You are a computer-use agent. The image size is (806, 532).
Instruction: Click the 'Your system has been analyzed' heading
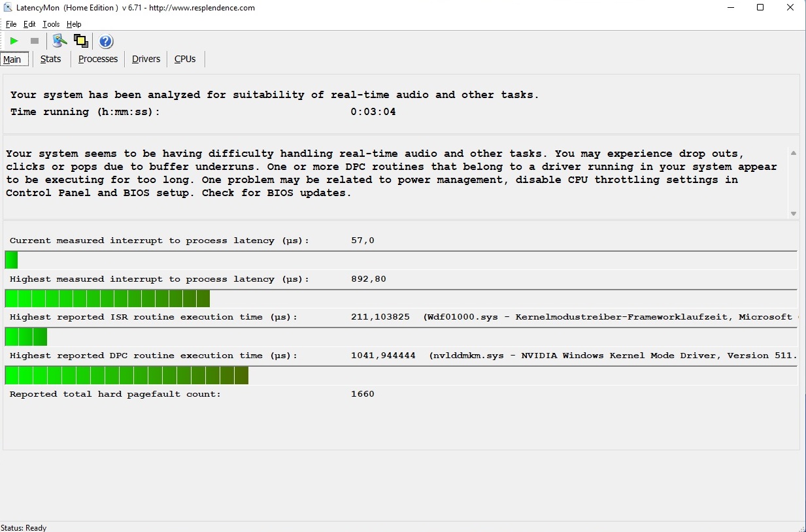pyautogui.click(x=275, y=95)
